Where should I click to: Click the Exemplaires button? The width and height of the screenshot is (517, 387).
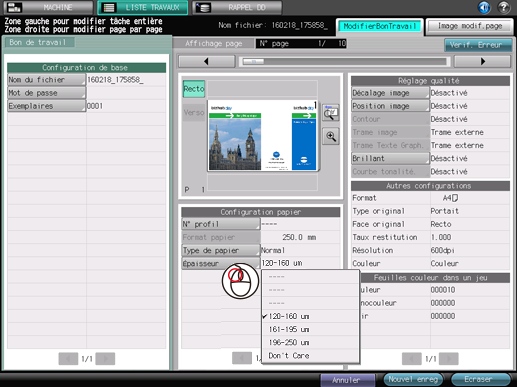click(x=47, y=106)
